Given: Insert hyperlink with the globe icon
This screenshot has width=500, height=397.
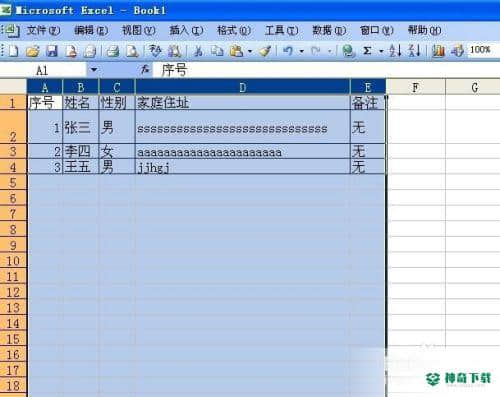Looking at the screenshot, I should pos(348,51).
